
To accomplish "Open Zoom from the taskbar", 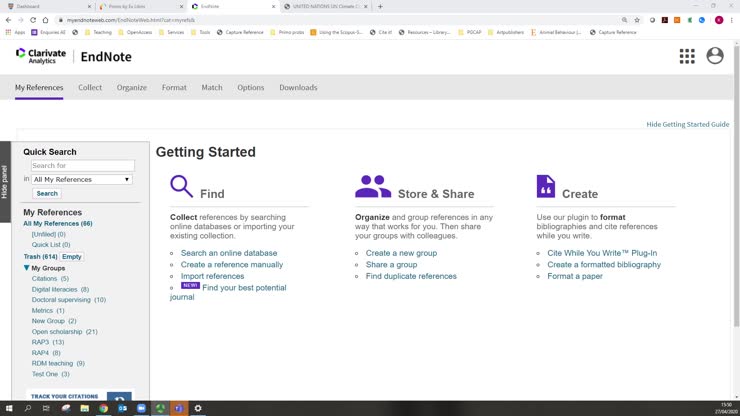I will (141, 408).
